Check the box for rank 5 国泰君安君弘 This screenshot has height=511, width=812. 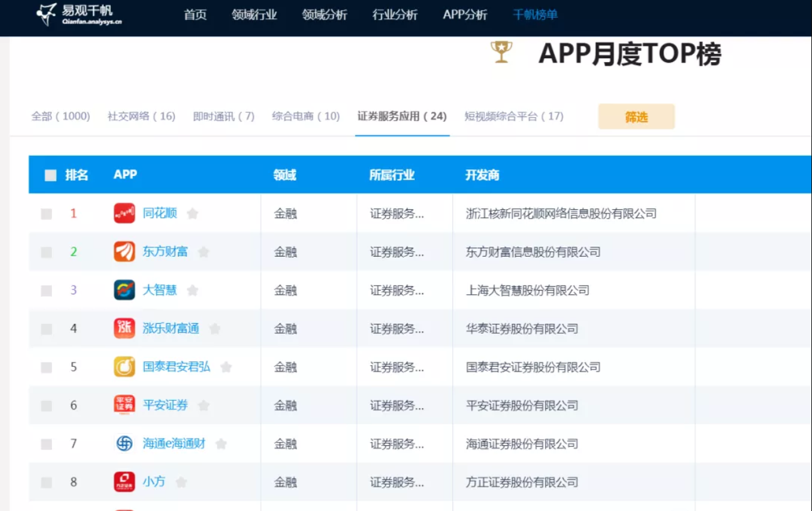[x=46, y=368]
